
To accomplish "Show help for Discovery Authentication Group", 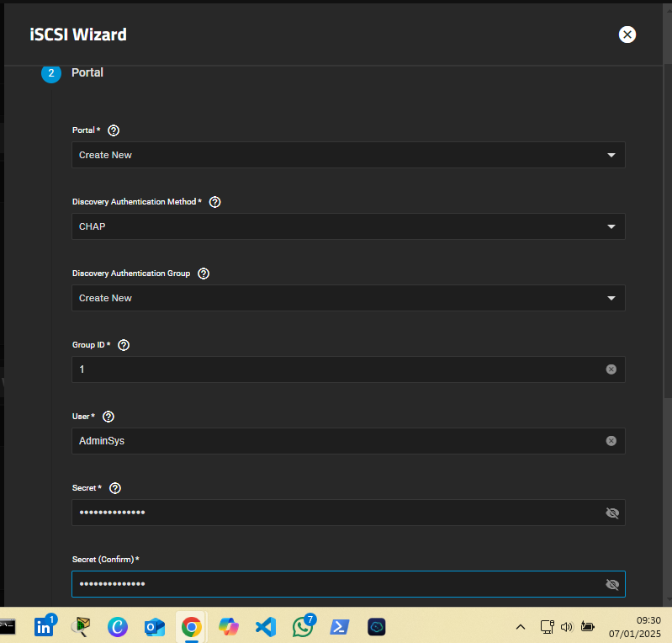I will pos(204,274).
